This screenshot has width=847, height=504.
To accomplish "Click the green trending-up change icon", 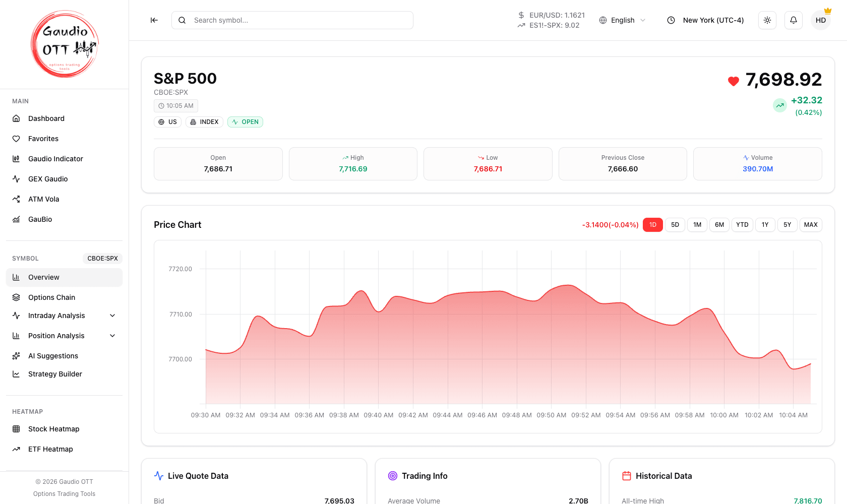I will click(x=780, y=105).
